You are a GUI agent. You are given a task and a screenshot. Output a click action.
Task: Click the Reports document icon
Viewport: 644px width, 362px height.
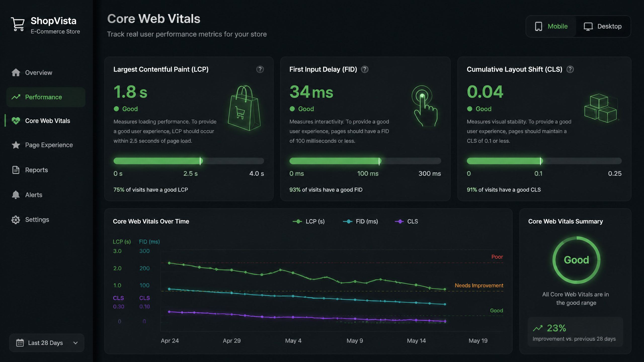tap(16, 170)
